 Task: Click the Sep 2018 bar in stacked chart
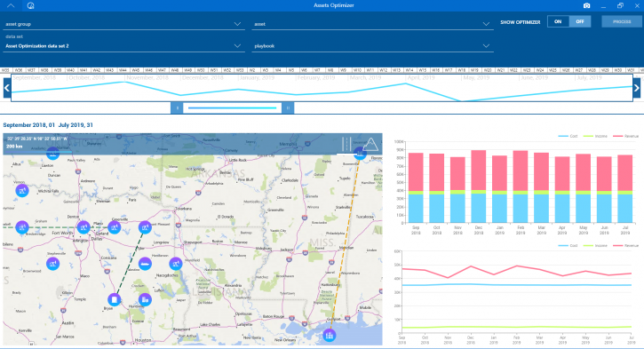416,188
